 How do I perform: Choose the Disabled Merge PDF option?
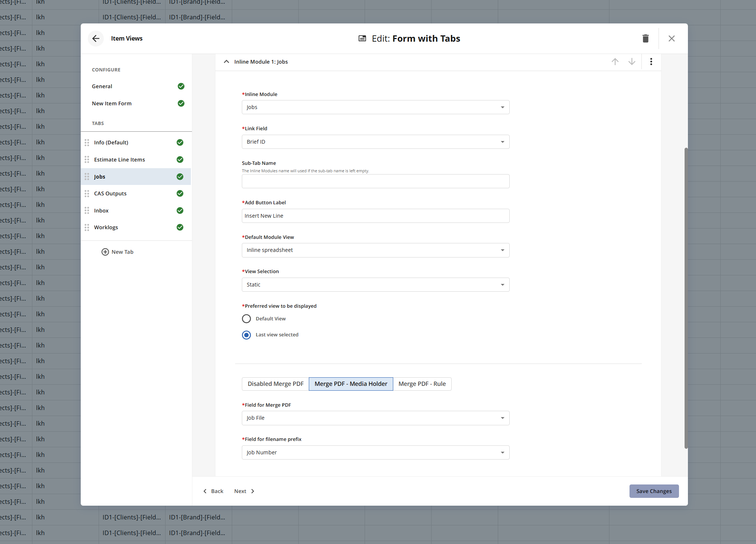(275, 384)
